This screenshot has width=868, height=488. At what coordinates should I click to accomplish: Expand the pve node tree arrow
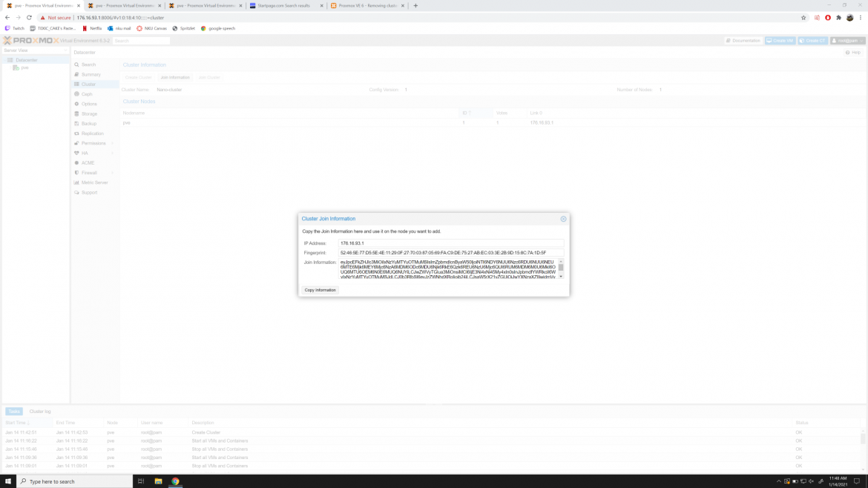[x=10, y=67]
